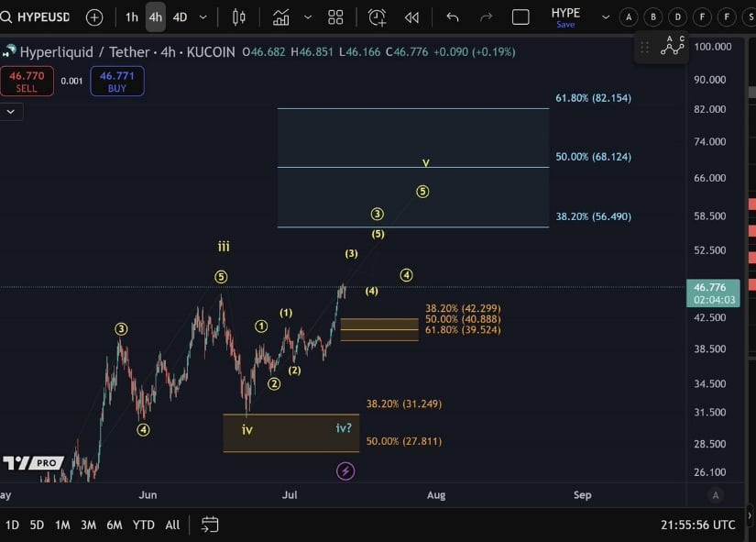This screenshot has height=542, width=756.
Task: Click the Hyperliquid / Tether symbol title
Action: 126,51
